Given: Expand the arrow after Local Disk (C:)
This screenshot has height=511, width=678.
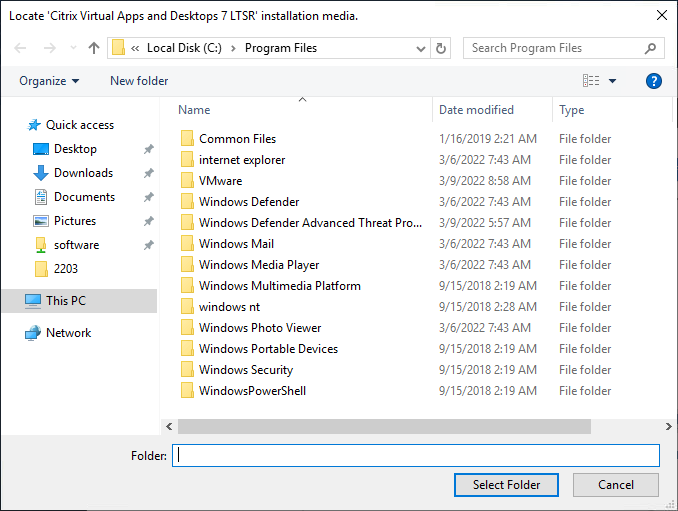Looking at the screenshot, I should (233, 48).
